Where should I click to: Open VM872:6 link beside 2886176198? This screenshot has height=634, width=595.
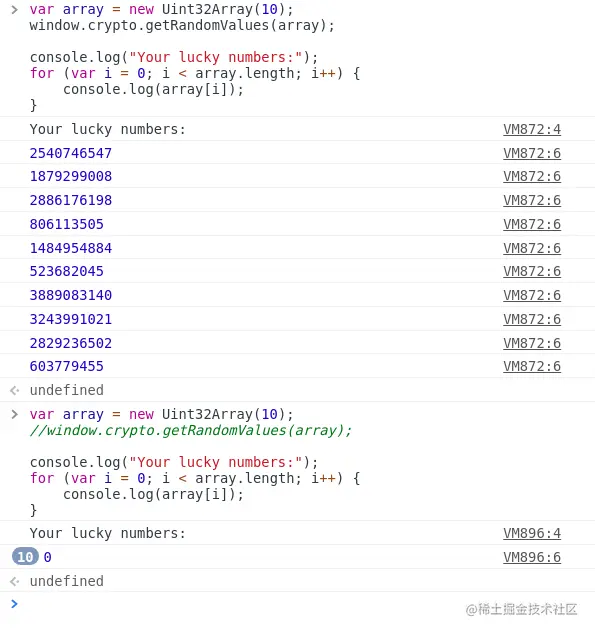click(532, 200)
